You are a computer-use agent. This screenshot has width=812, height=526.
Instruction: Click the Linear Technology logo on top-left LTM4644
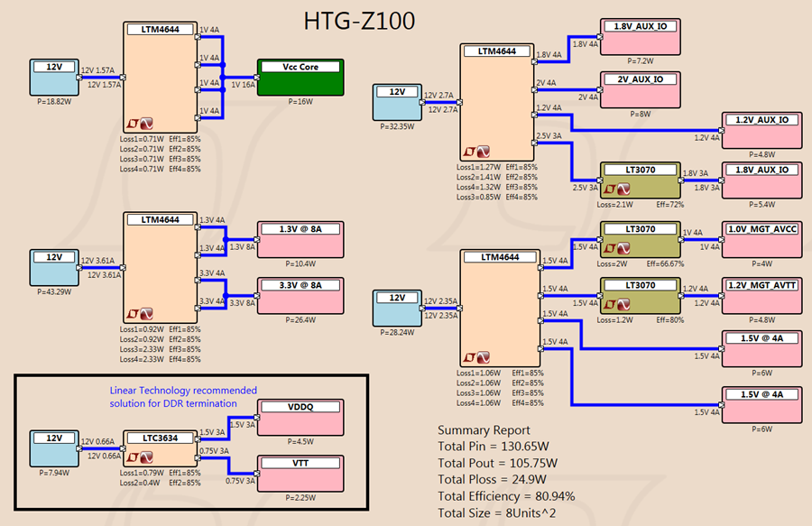134,124
